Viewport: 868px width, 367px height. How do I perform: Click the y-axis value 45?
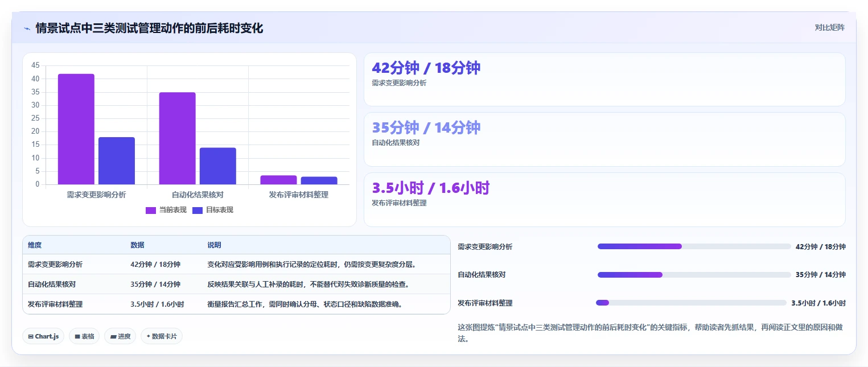35,65
